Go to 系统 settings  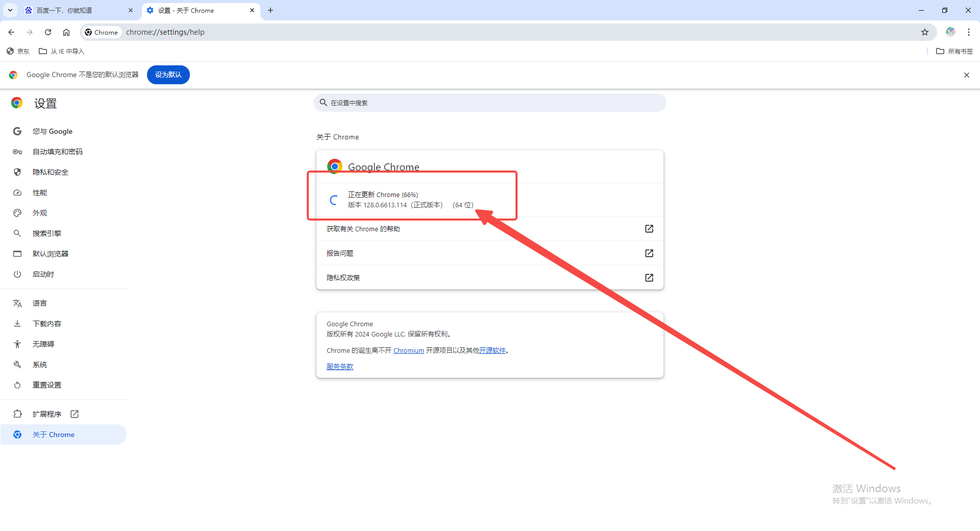point(64,365)
